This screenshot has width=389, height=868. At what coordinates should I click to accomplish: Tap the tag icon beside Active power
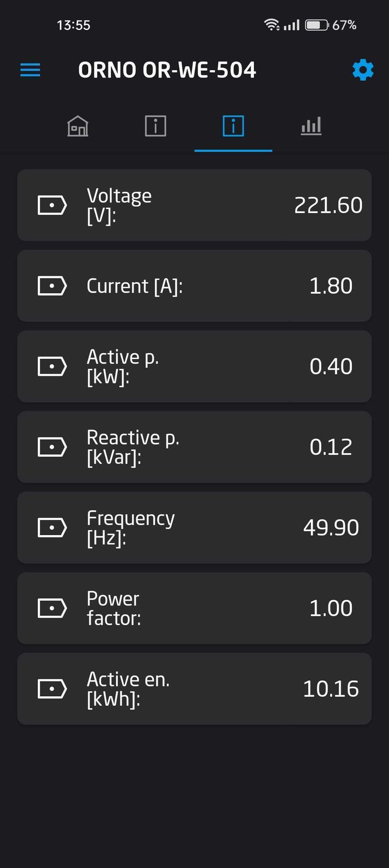[x=52, y=366]
